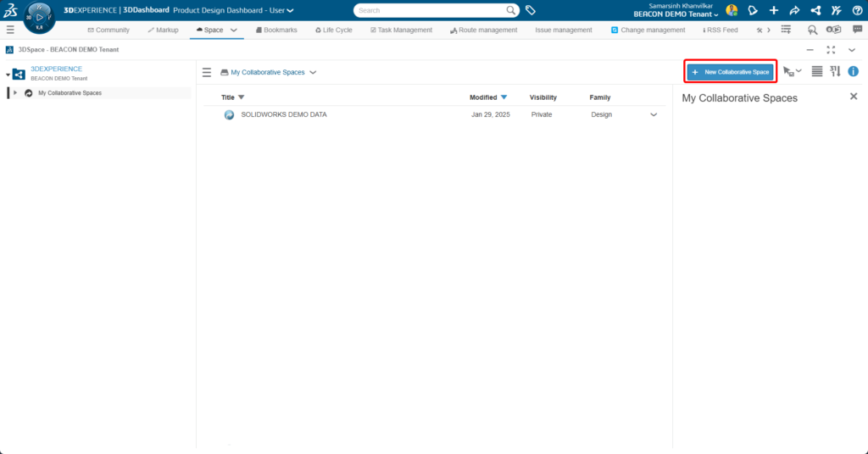Open the BEACON DEMO Tenant dropdown
Image resolution: width=868 pixels, height=454 pixels.
[676, 14]
